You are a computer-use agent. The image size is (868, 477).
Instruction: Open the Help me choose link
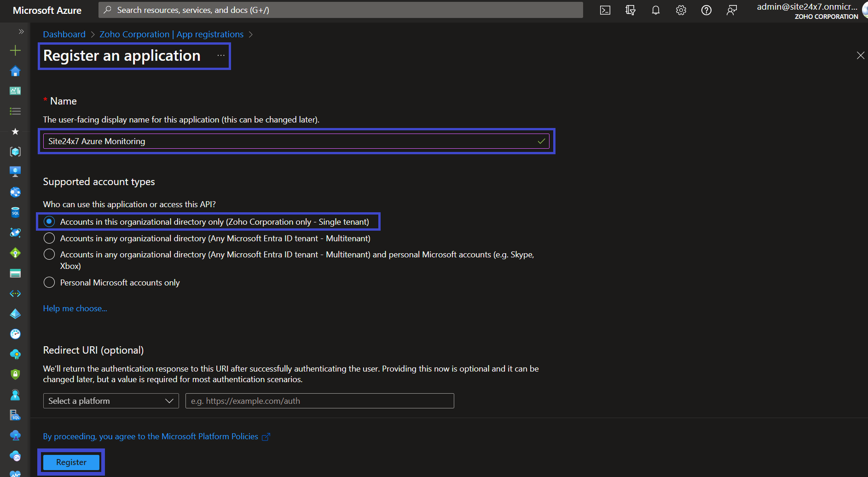[75, 308]
